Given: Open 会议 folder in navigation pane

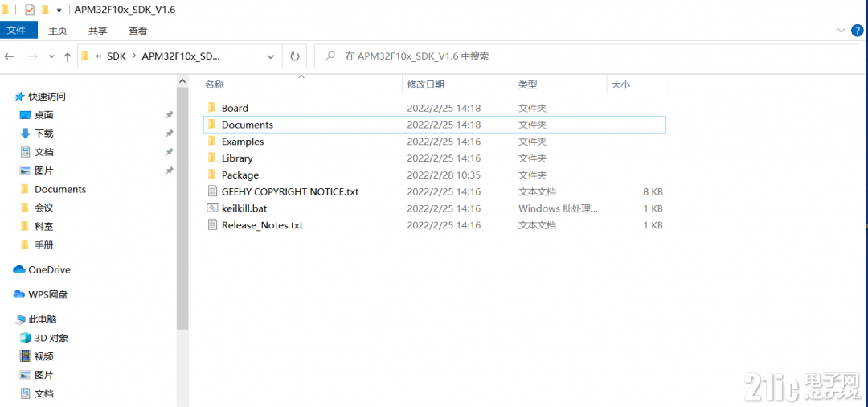Looking at the screenshot, I should pyautogui.click(x=43, y=208).
